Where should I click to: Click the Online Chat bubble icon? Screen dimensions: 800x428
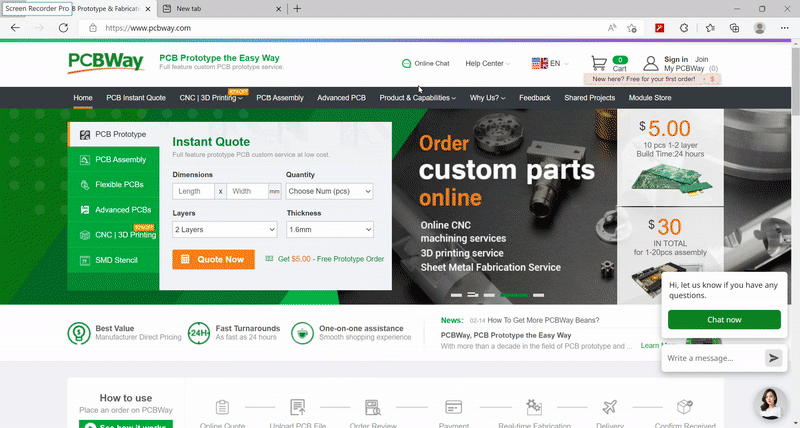tap(406, 63)
